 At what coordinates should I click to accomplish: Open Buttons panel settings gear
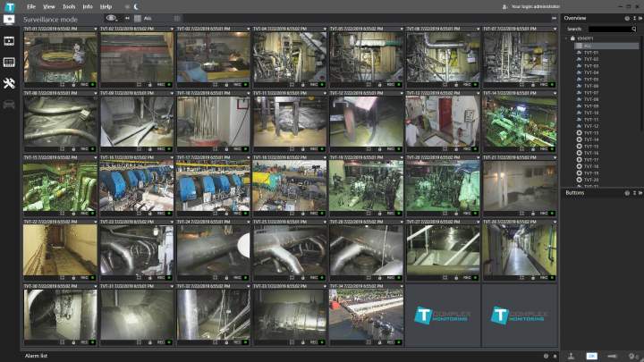coord(627,192)
